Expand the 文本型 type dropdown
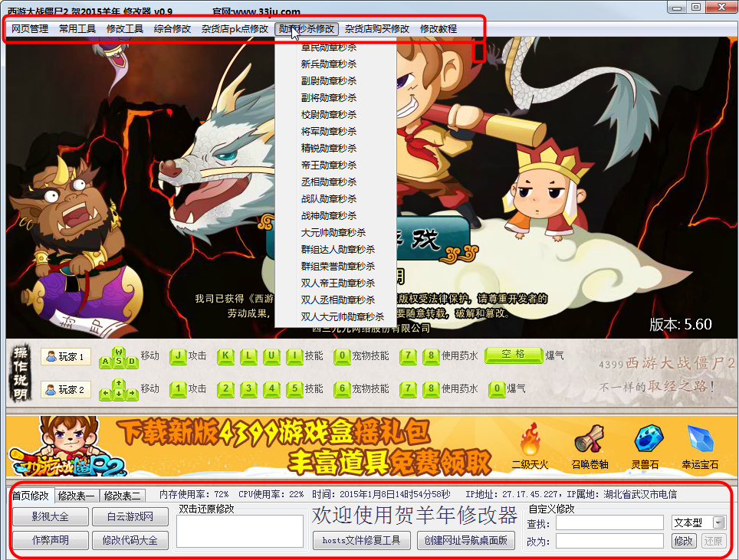Image resolution: width=739 pixels, height=560 pixels. coord(719,522)
